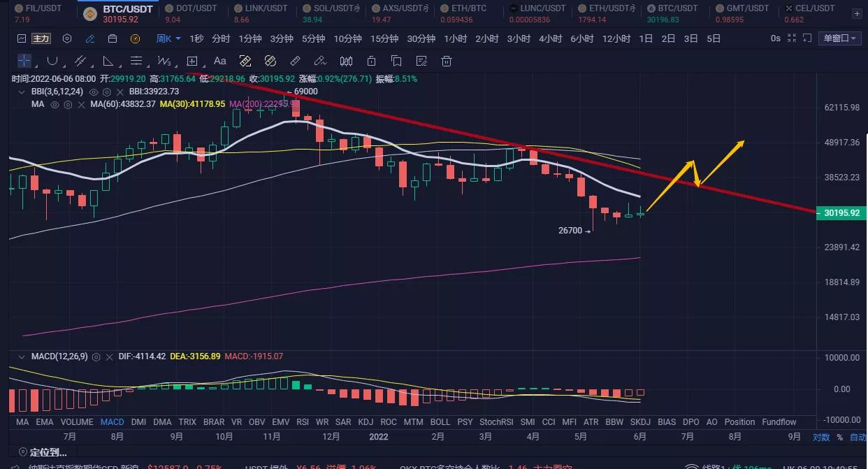The width and height of the screenshot is (868, 469).
Task: Click the trash icon to remove drawings
Action: [x=446, y=61]
